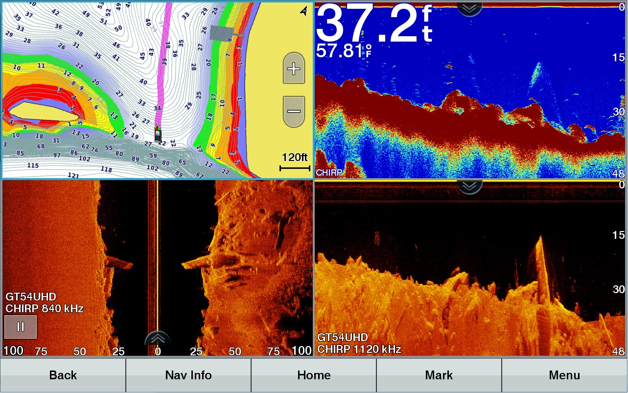
Task: Pause the SideVü sonar scrolling
Action: point(20,326)
